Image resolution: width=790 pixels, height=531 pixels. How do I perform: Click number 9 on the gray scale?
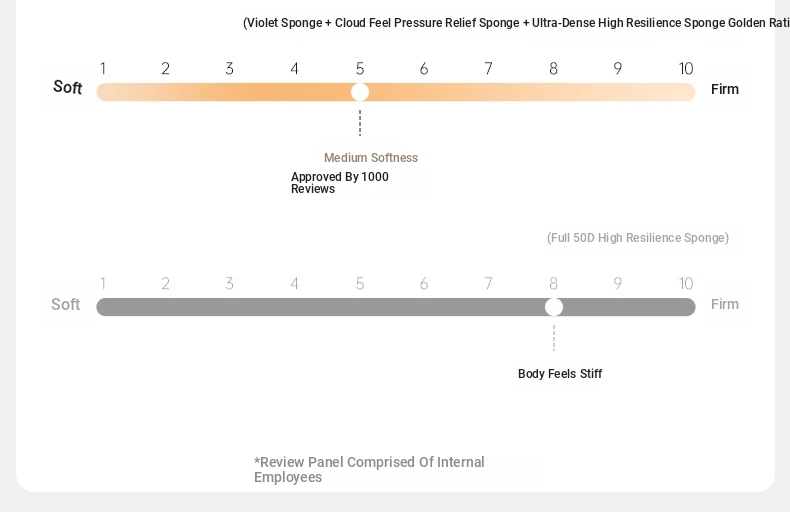click(x=618, y=284)
